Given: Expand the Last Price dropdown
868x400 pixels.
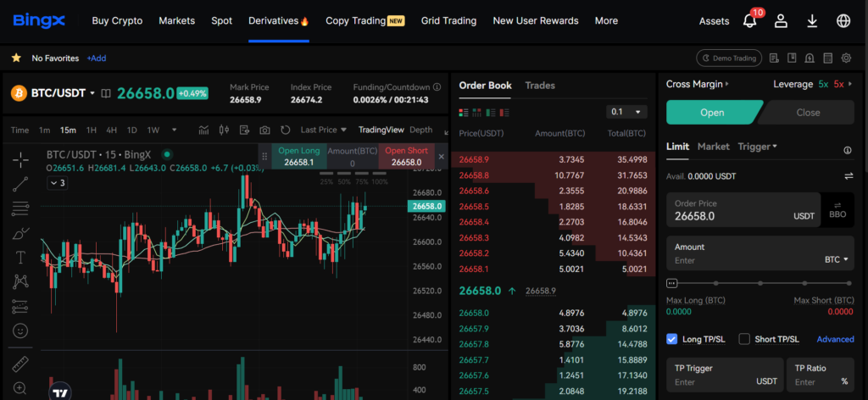Looking at the screenshot, I should (324, 130).
